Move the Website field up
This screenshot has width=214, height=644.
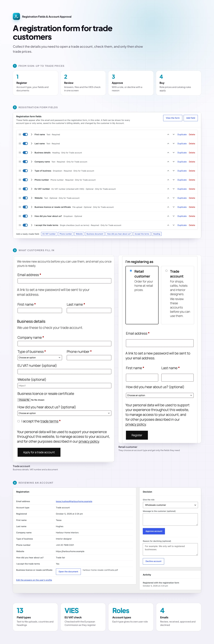168,198
